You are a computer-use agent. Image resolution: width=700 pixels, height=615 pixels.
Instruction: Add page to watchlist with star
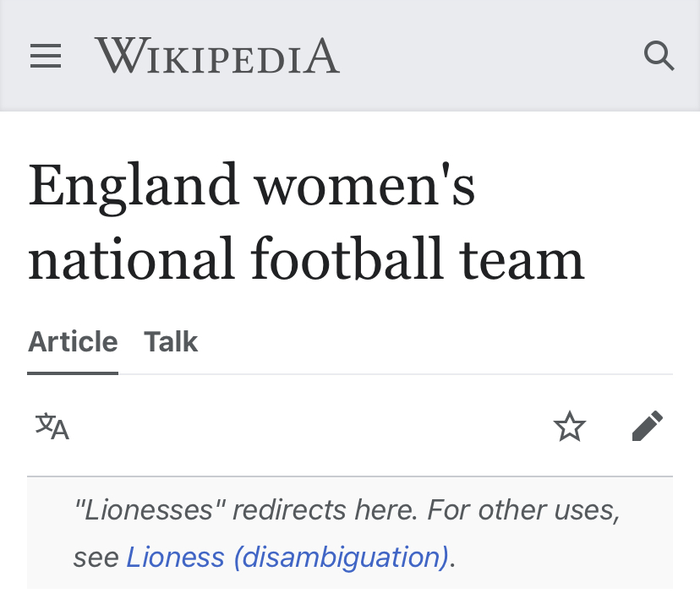(x=570, y=427)
